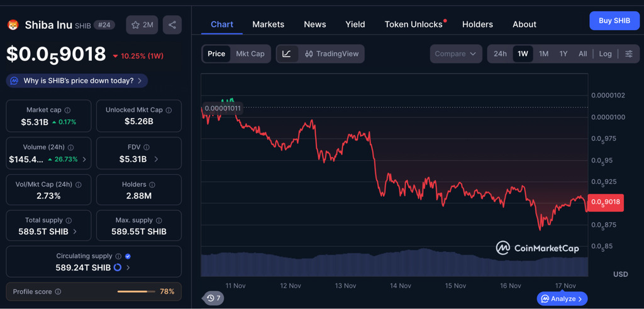Image resolution: width=644 pixels, height=309 pixels.
Task: Click the Analyze button below chart
Action: pyautogui.click(x=562, y=298)
